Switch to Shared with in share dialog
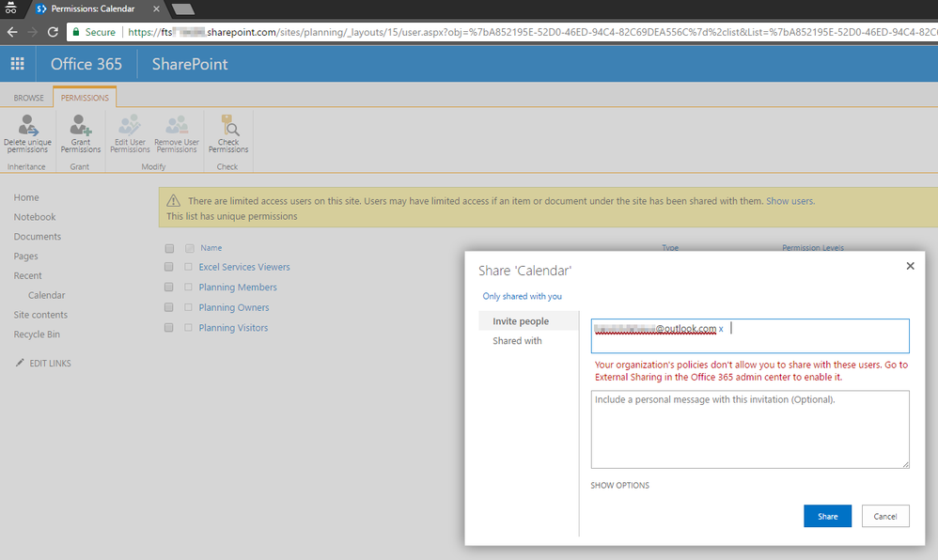Image resolution: width=938 pixels, height=560 pixels. coord(517,340)
